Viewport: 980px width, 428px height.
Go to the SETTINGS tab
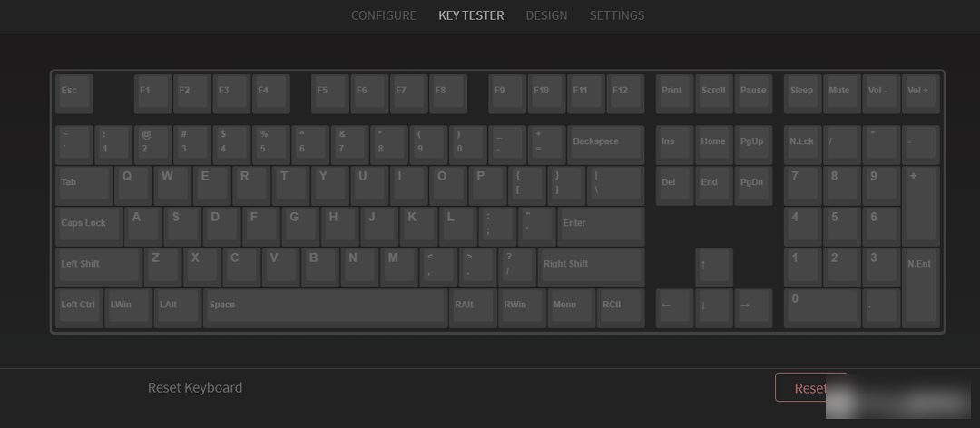click(x=617, y=15)
